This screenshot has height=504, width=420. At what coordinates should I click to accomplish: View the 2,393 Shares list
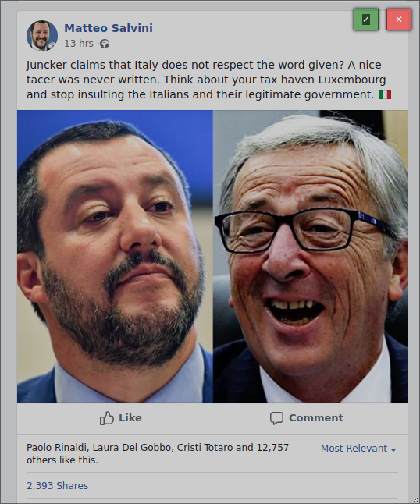pos(57,486)
